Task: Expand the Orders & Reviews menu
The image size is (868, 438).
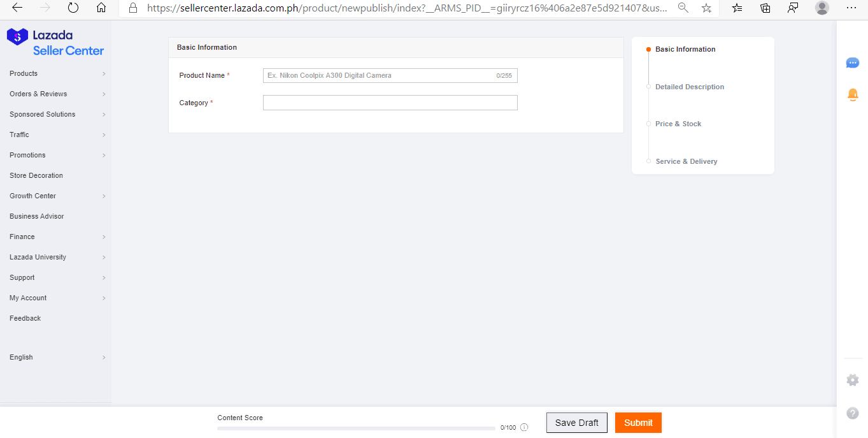Action: [57, 94]
